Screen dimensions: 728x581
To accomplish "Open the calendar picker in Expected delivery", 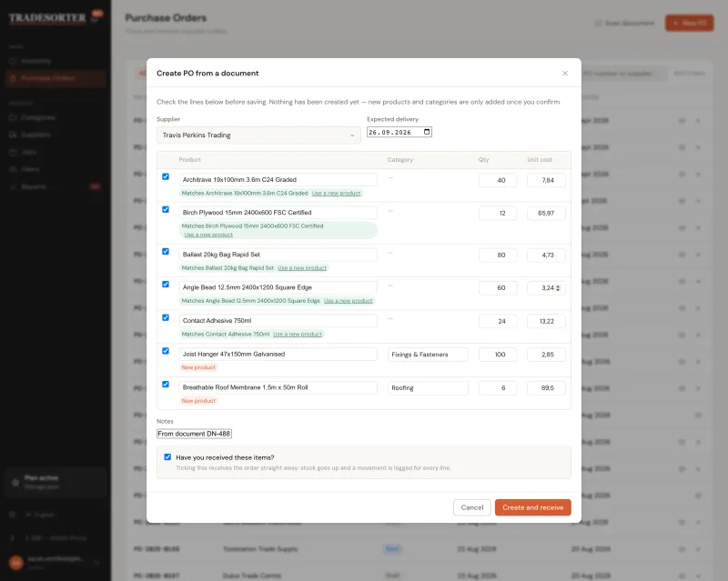I will [x=427, y=132].
